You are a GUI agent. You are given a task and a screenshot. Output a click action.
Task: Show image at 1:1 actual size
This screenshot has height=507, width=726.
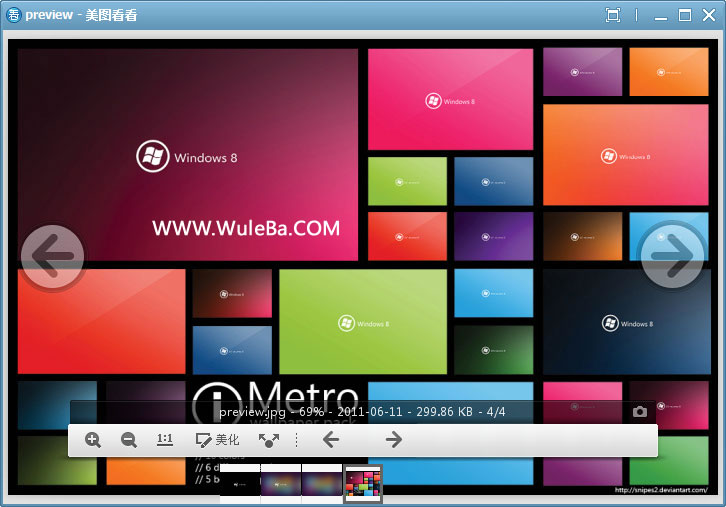point(165,439)
